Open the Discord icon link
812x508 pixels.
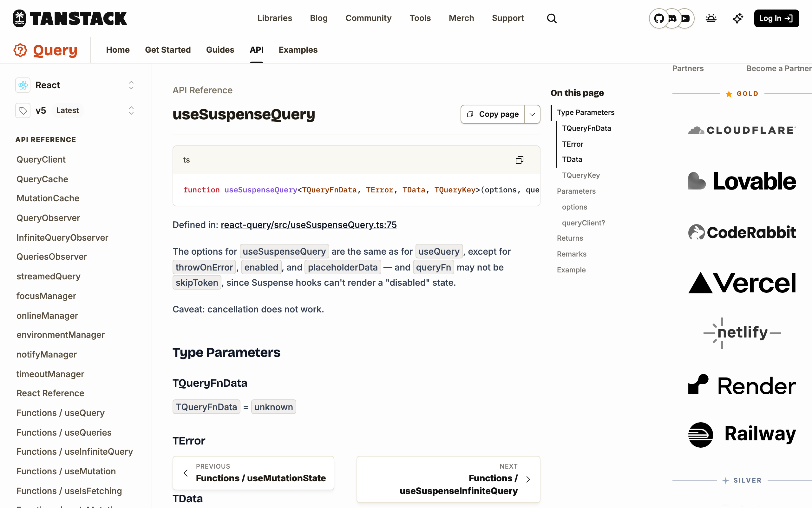[672, 18]
